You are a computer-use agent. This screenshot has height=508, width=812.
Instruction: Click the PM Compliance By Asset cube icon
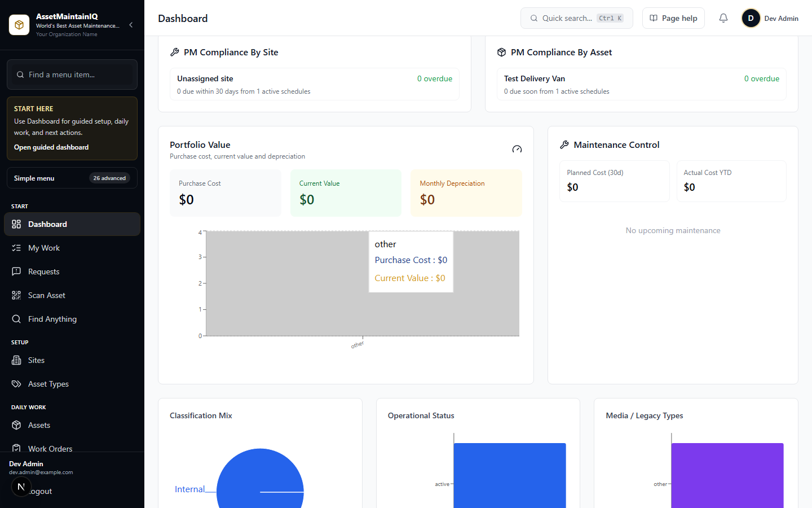(x=502, y=52)
